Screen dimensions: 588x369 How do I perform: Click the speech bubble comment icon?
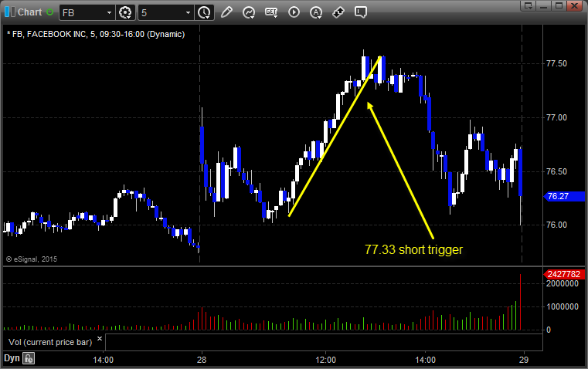click(x=361, y=12)
